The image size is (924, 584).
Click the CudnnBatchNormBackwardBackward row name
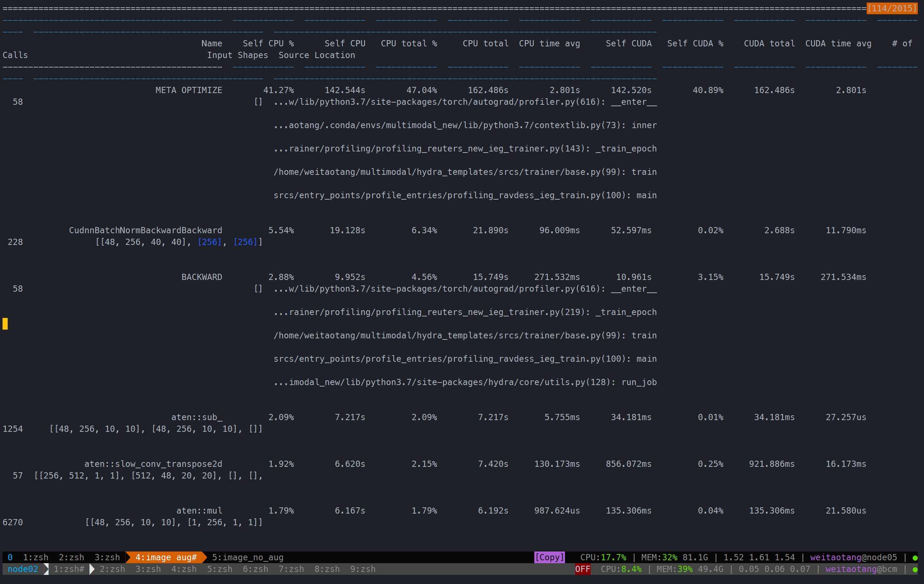click(145, 230)
